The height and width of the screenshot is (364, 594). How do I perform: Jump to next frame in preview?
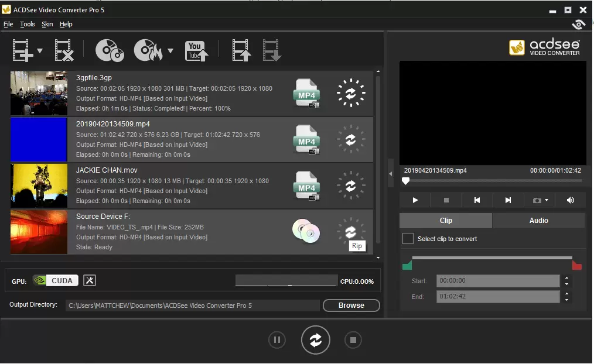(508, 200)
